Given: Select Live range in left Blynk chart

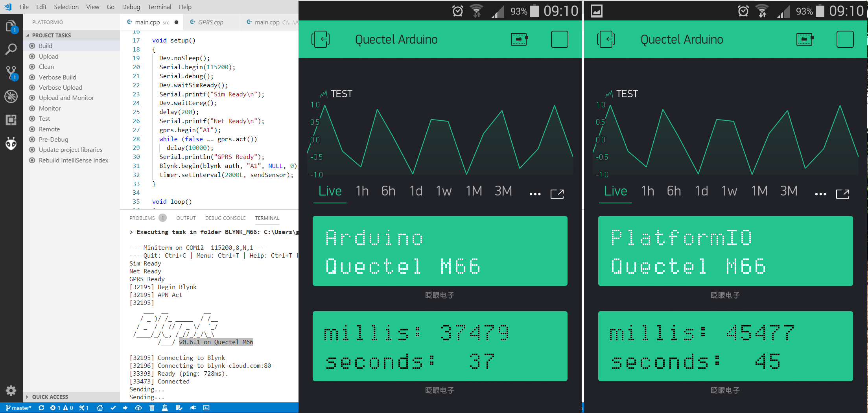Looking at the screenshot, I should [x=330, y=191].
